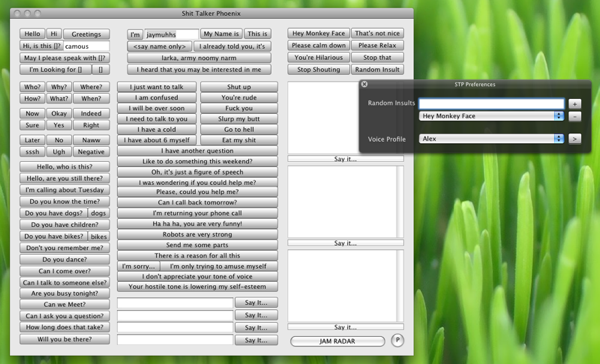Click the name field containing jaymuhhs
The image size is (600, 364).
pyautogui.click(x=171, y=34)
